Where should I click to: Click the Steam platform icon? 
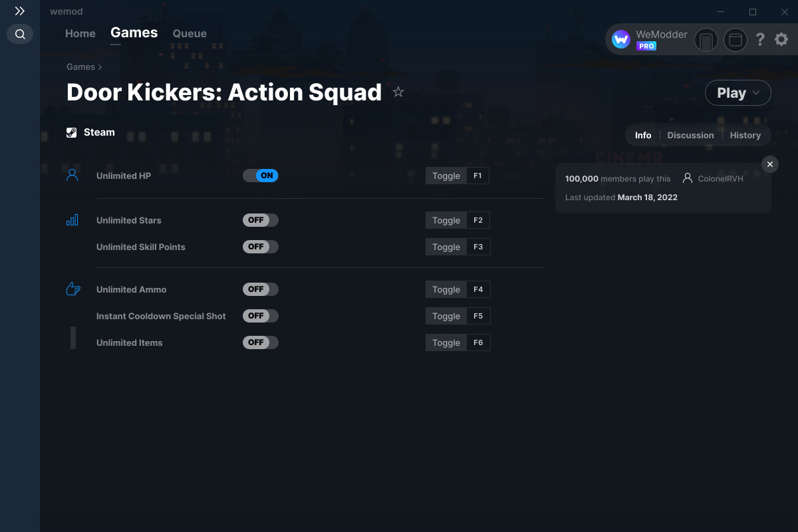72,132
